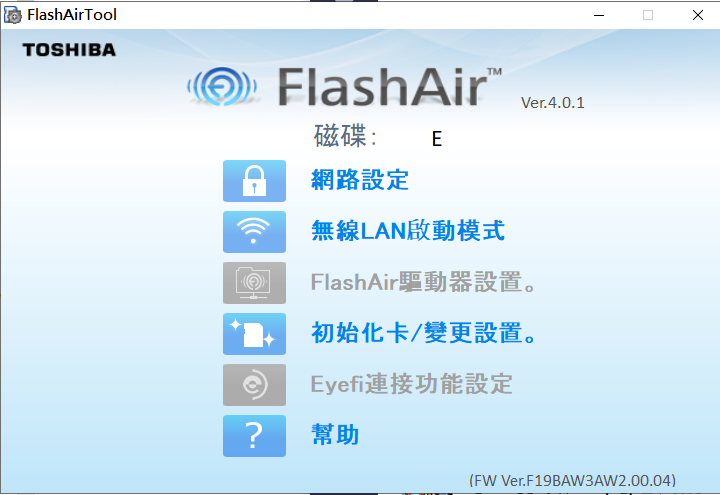Close the FlashAirTool window

(x=698, y=15)
